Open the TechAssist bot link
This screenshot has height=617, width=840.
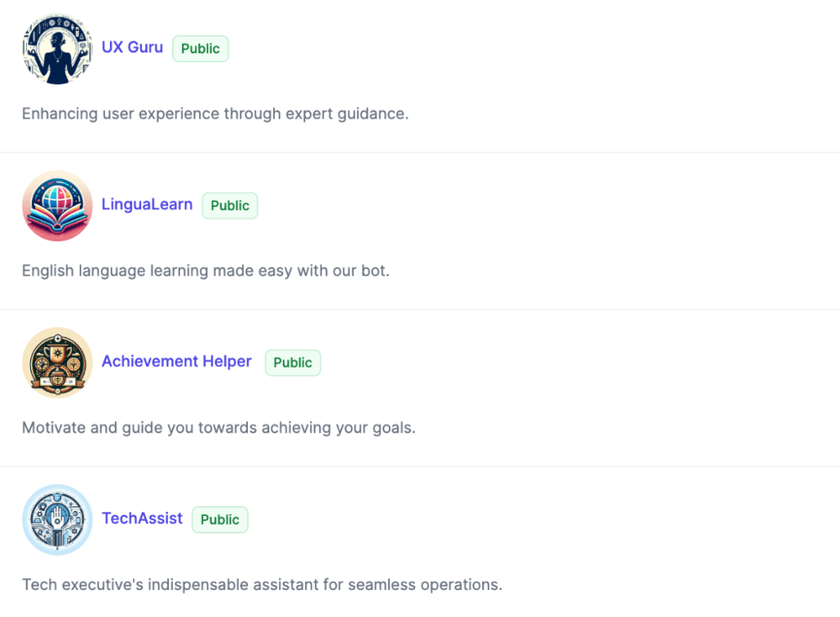tap(142, 518)
